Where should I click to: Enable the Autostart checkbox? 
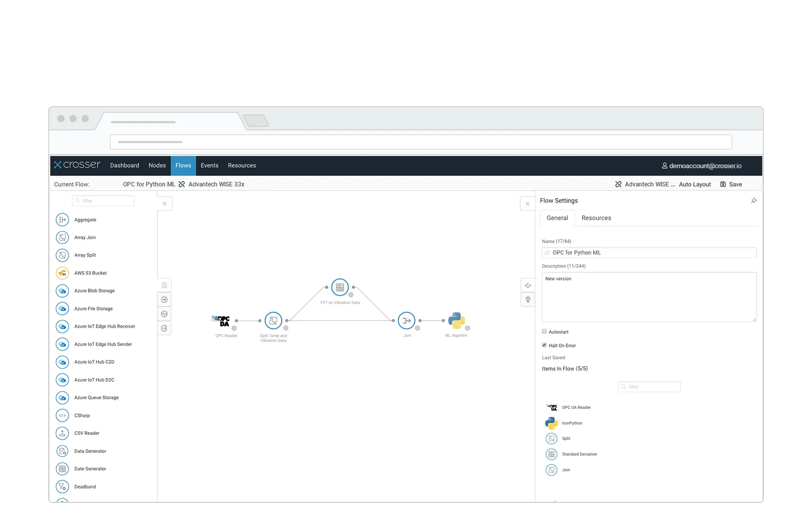tap(544, 331)
